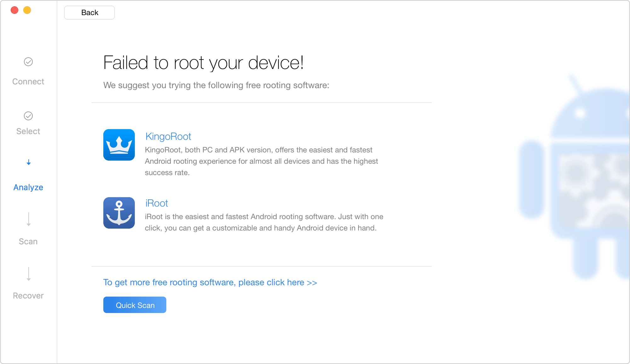The image size is (630, 364).
Task: Click the red close window button
Action: (14, 10)
